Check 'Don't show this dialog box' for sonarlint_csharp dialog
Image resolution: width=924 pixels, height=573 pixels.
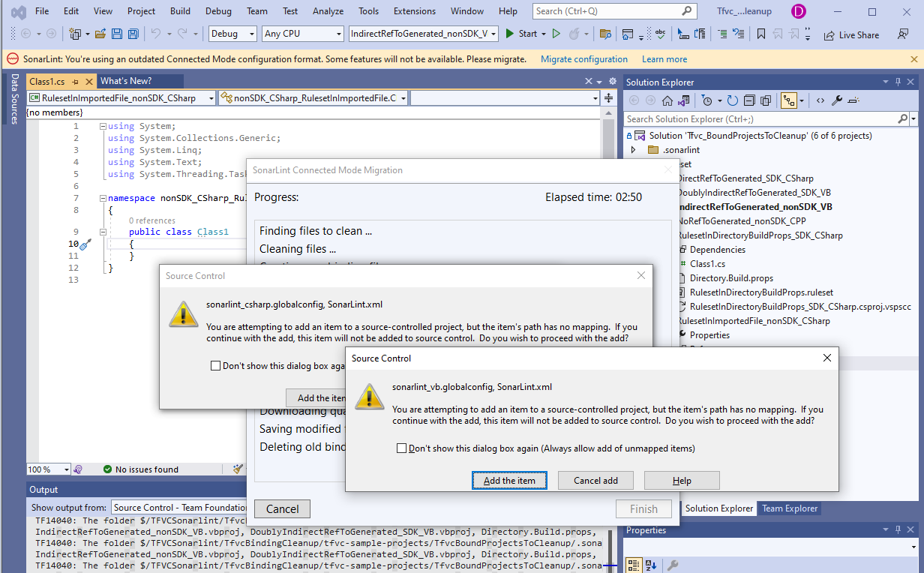[x=216, y=366]
